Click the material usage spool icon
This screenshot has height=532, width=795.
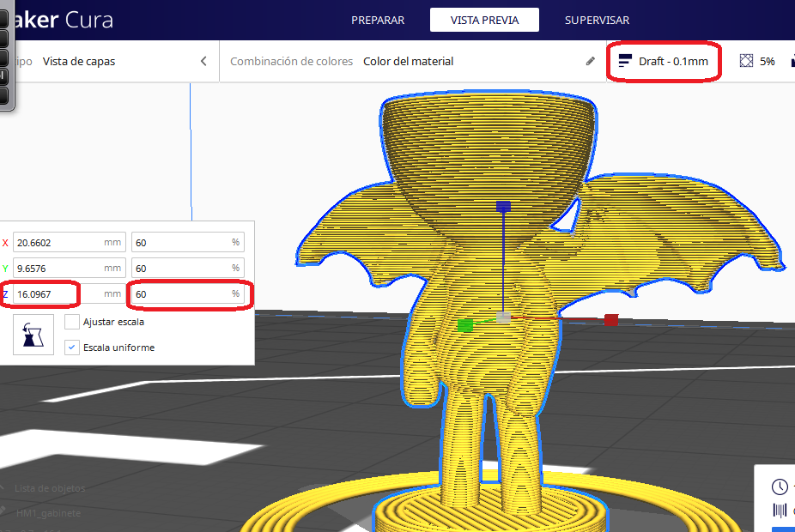click(x=780, y=510)
